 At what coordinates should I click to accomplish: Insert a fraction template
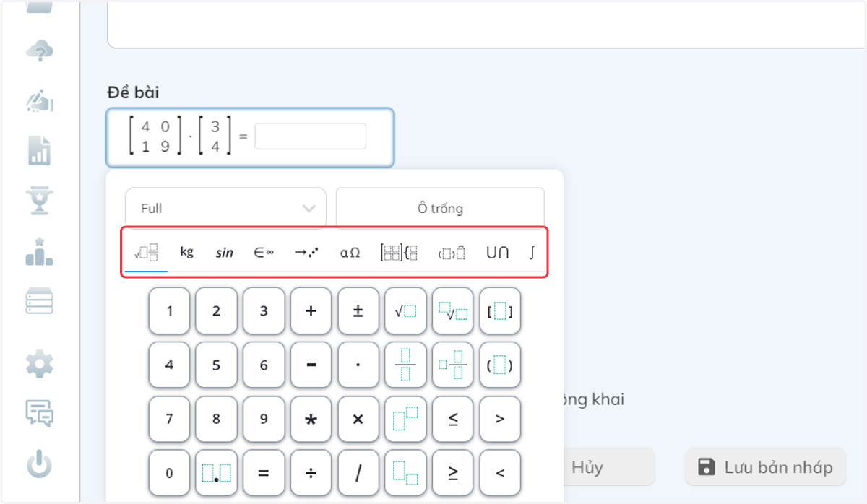[x=405, y=365]
